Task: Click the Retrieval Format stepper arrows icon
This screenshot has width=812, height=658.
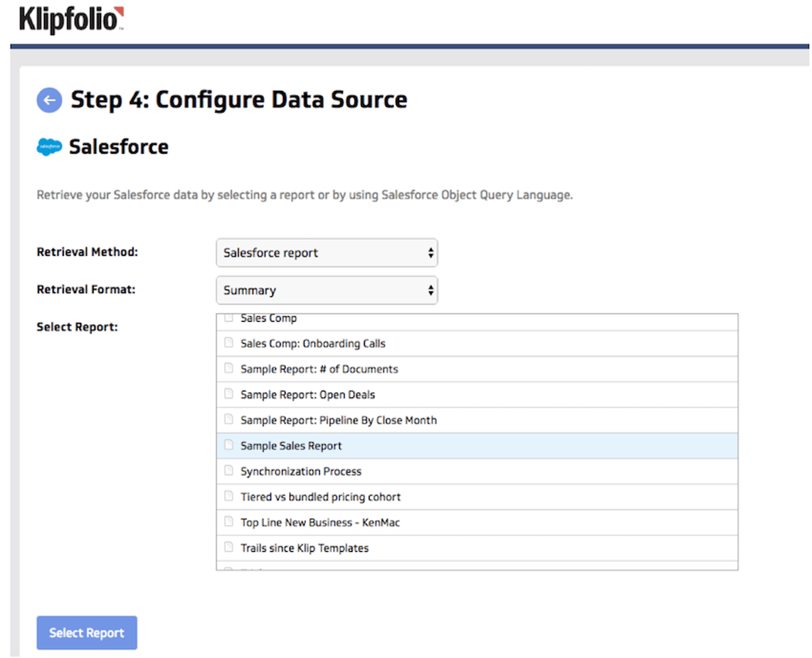Action: click(x=430, y=290)
